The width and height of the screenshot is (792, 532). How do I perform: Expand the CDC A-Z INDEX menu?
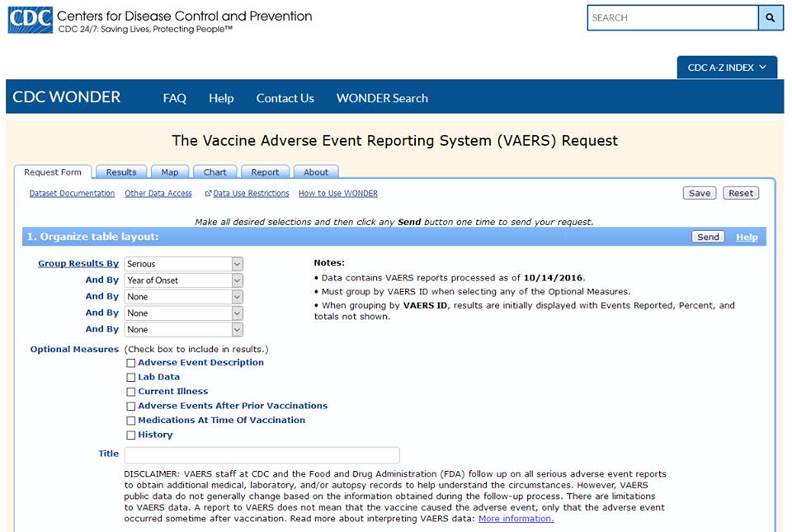(x=727, y=68)
